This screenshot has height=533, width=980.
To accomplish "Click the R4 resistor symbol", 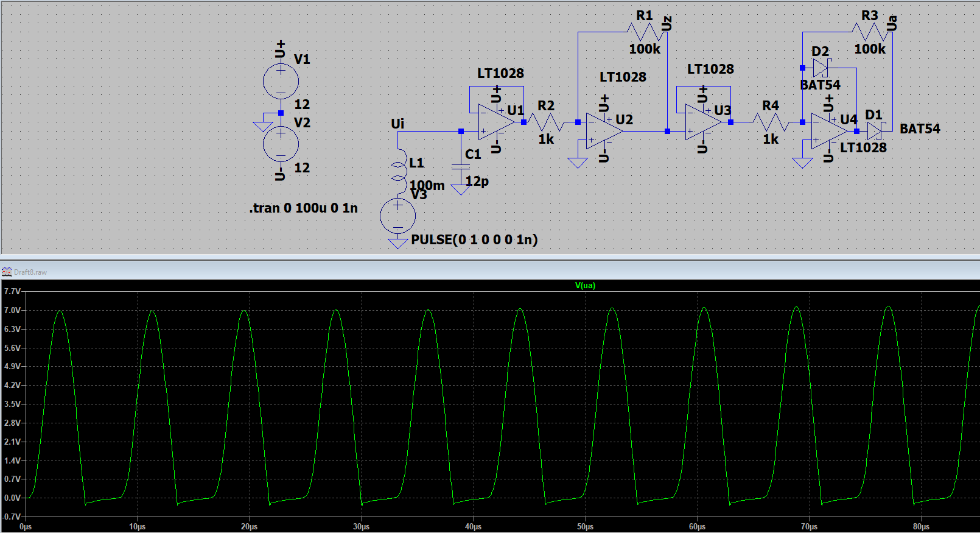I will tap(771, 122).
